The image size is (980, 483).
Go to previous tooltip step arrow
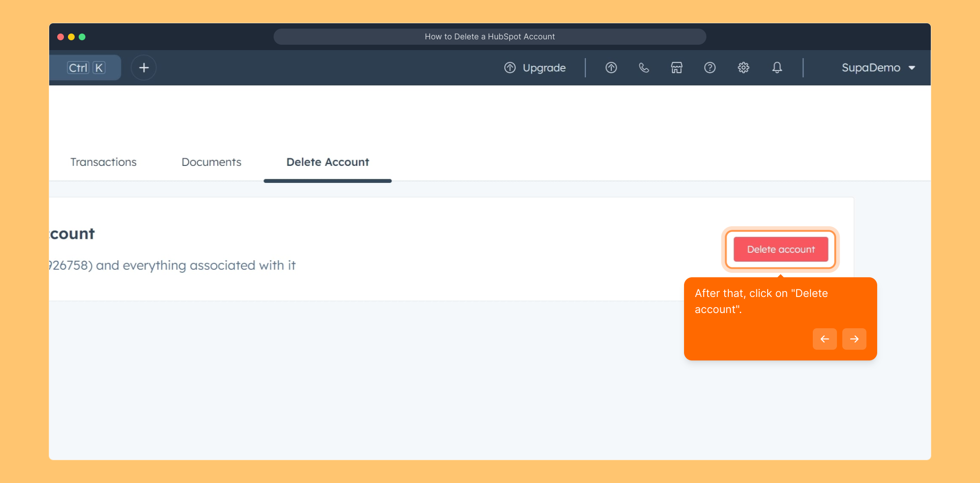pos(824,339)
